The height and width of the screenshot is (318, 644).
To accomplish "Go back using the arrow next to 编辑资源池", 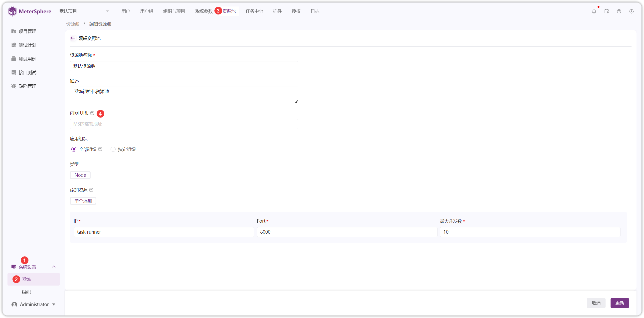I will tap(72, 38).
